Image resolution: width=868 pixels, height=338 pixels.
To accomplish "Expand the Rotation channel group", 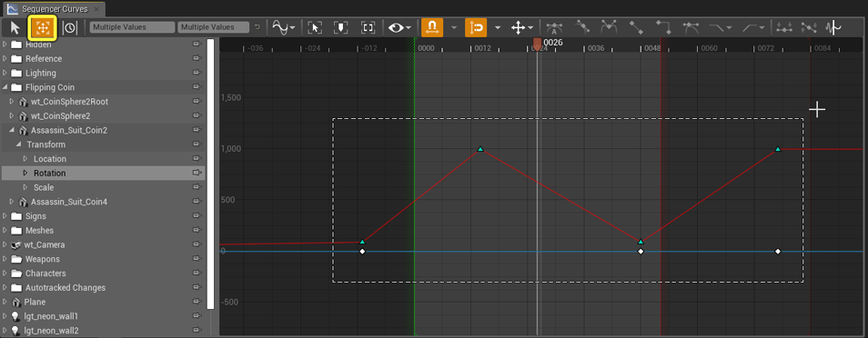I will click(25, 174).
